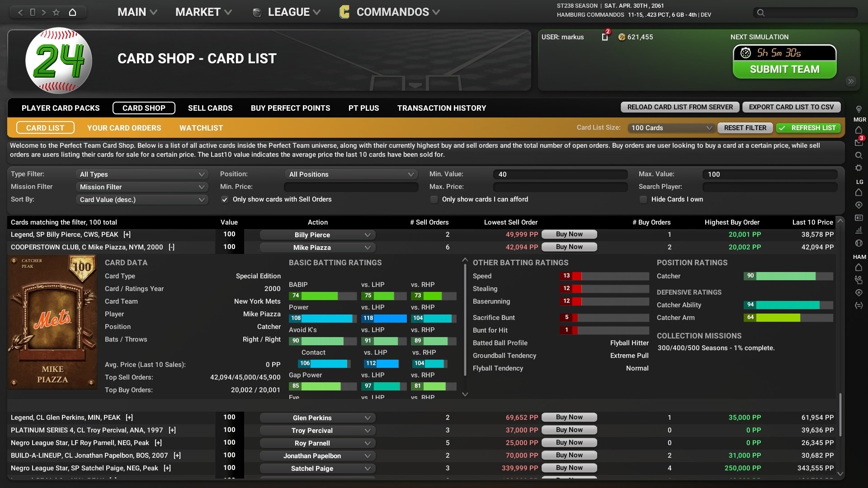Switch to TRANSACTION HISTORY tab
868x488 pixels.
tap(442, 108)
